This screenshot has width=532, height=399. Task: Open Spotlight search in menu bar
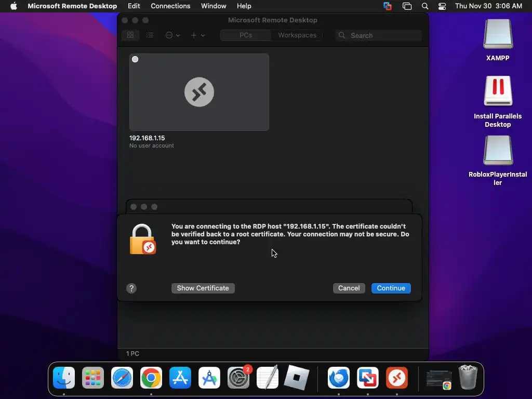coord(425,6)
